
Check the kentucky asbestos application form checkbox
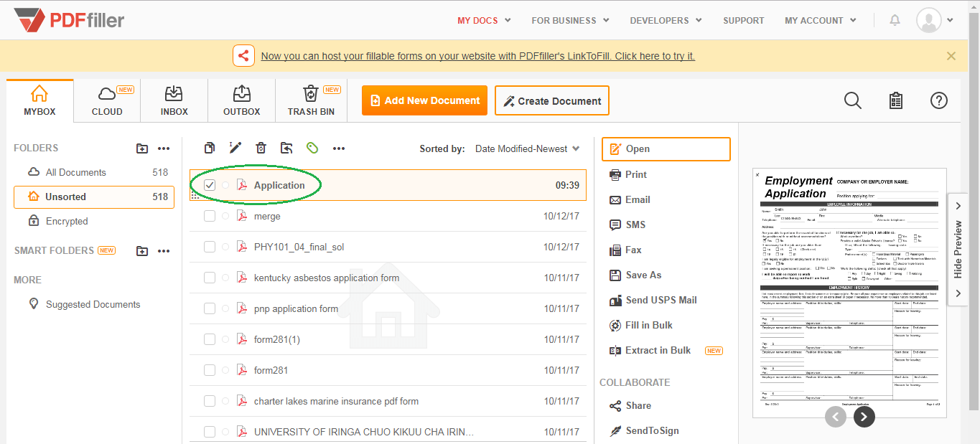click(x=210, y=278)
